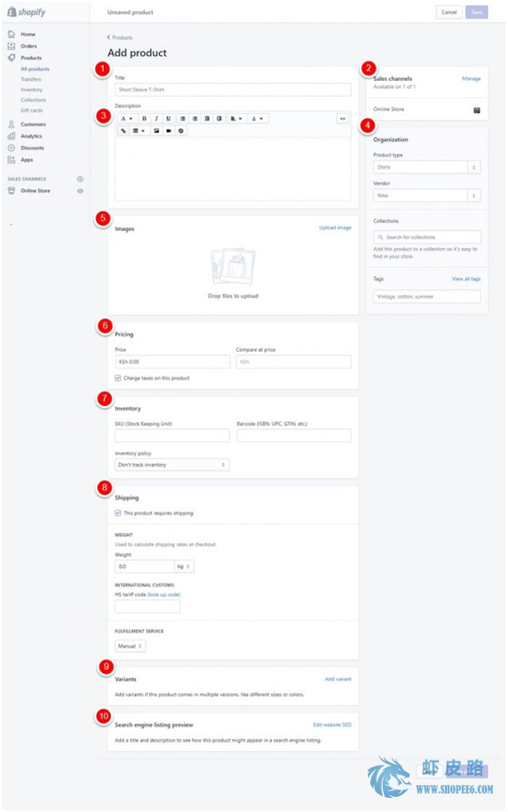This screenshot has height=812, width=508.
Task: Open the Online Store calendar icon
Action: (477, 110)
